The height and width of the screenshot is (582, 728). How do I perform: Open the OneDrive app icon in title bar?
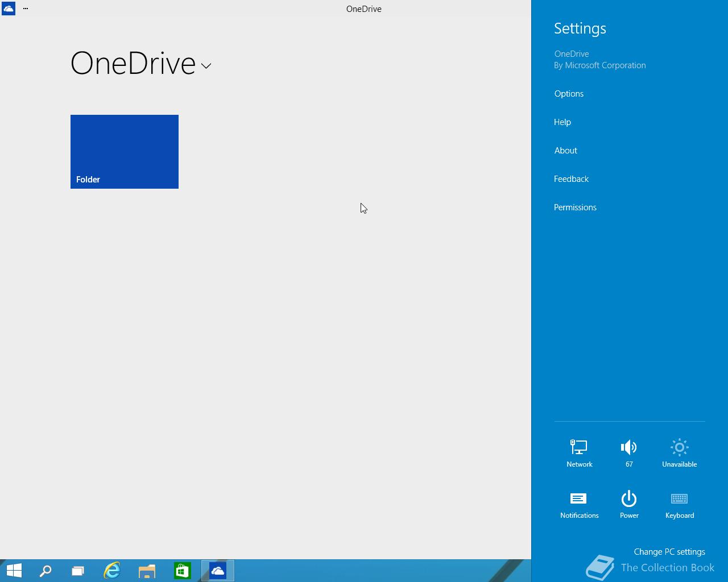click(8, 8)
